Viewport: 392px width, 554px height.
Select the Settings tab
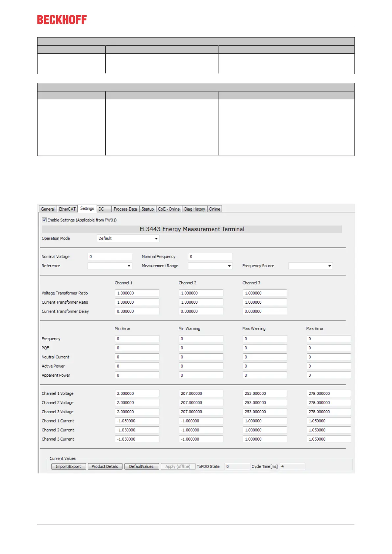tap(87, 208)
